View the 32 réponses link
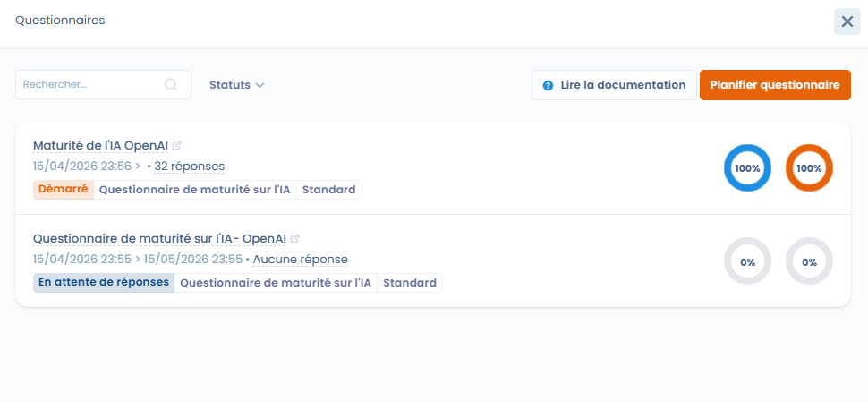This screenshot has width=868, height=402. [x=189, y=167]
